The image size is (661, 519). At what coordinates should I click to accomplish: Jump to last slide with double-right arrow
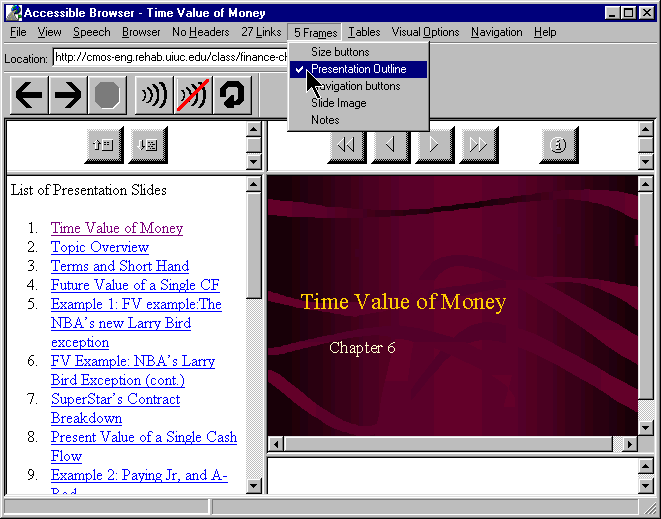(478, 145)
